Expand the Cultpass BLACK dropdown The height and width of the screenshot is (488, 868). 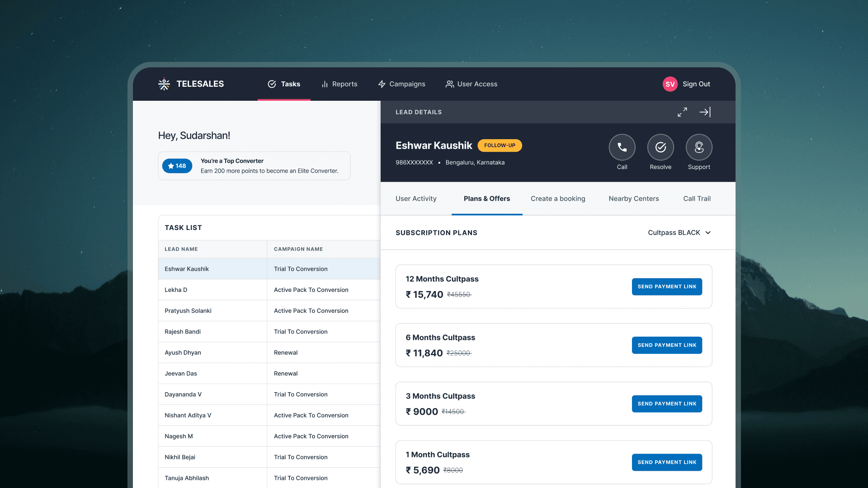click(679, 233)
